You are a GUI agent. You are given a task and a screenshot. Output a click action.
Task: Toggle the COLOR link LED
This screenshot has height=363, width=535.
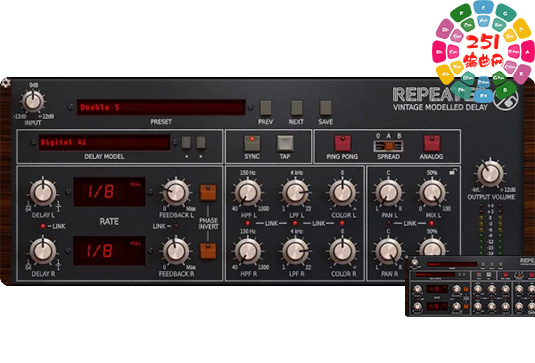[342, 223]
